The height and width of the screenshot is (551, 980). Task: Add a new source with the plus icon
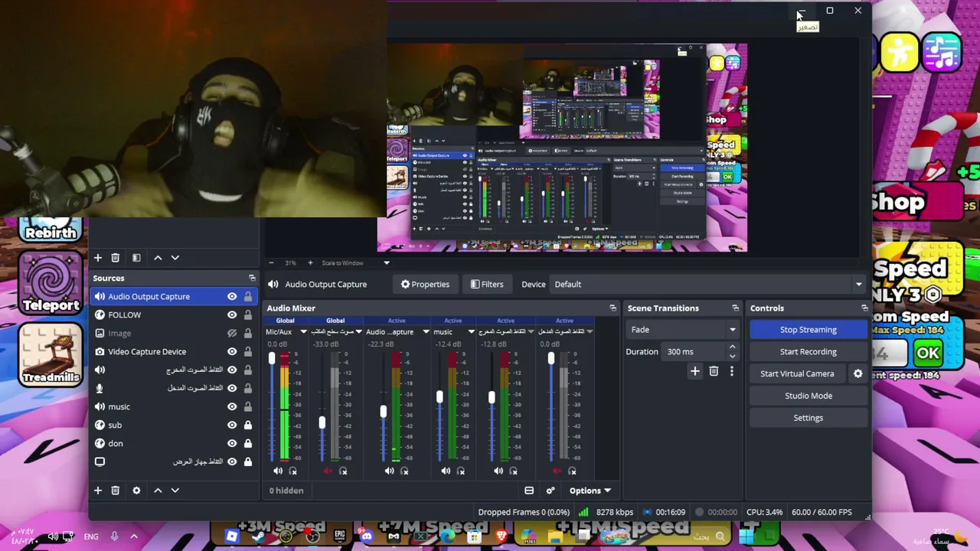(98, 491)
